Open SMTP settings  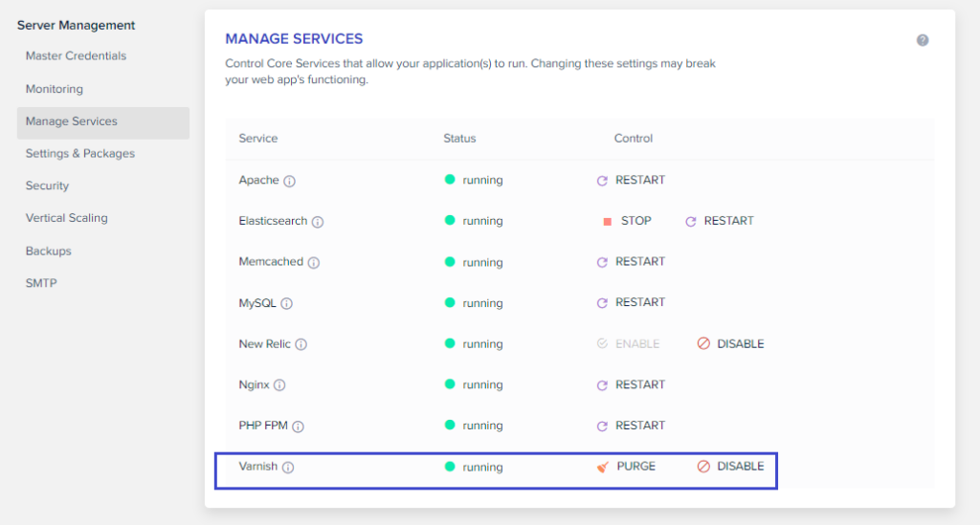(x=41, y=283)
